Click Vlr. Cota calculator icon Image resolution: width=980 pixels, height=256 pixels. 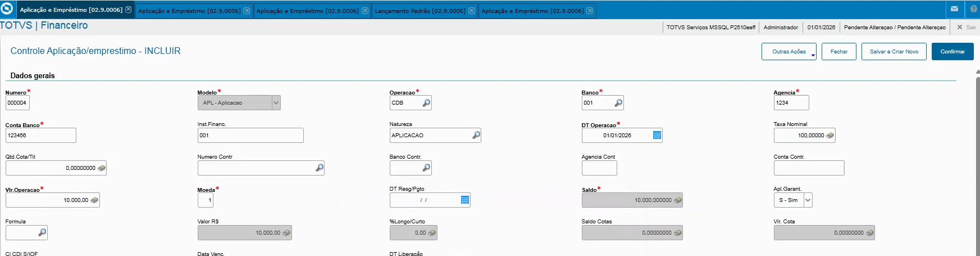point(870,232)
